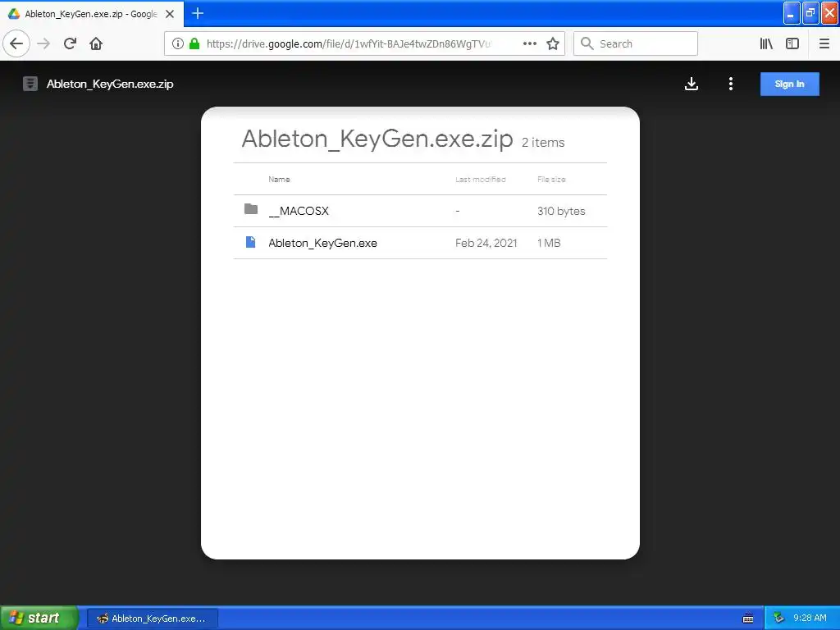The image size is (840, 630).
Task: Open page actions three-dot menu in address bar
Action: point(530,43)
